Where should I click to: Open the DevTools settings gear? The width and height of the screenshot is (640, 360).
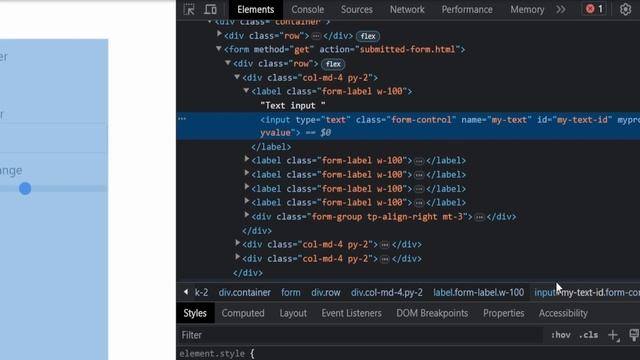click(625, 9)
